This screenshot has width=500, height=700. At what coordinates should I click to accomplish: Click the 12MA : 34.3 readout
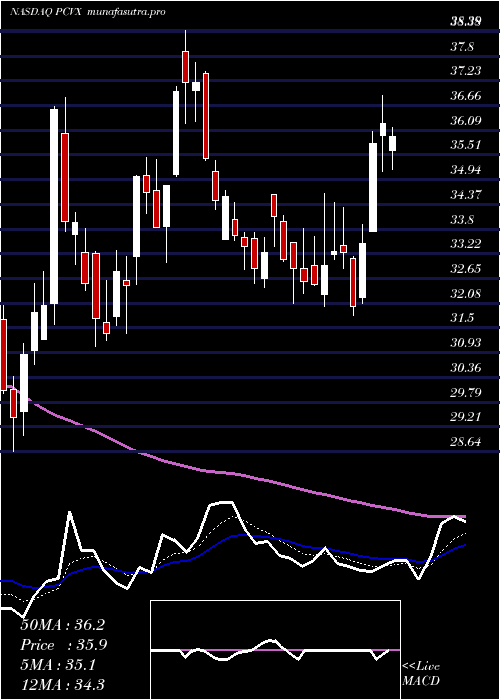[62, 684]
